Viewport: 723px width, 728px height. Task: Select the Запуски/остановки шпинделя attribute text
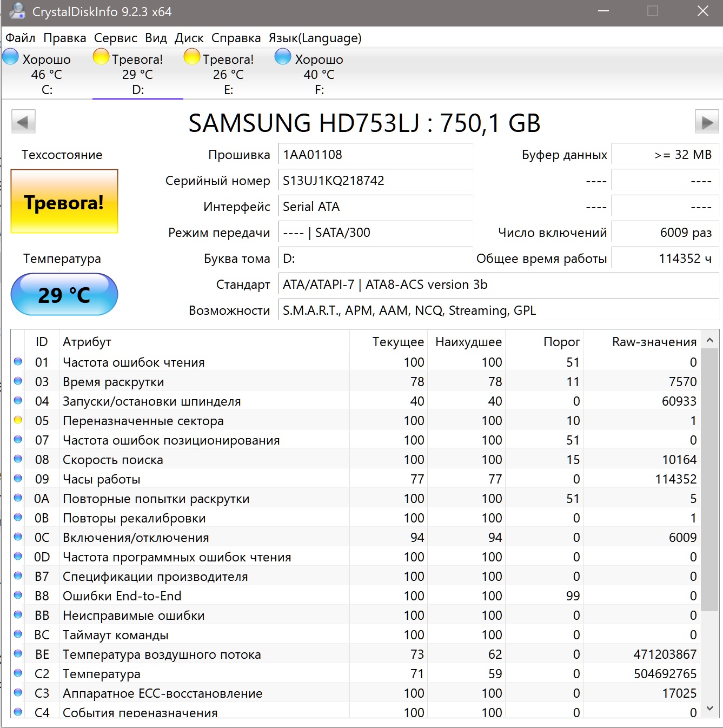[152, 401]
